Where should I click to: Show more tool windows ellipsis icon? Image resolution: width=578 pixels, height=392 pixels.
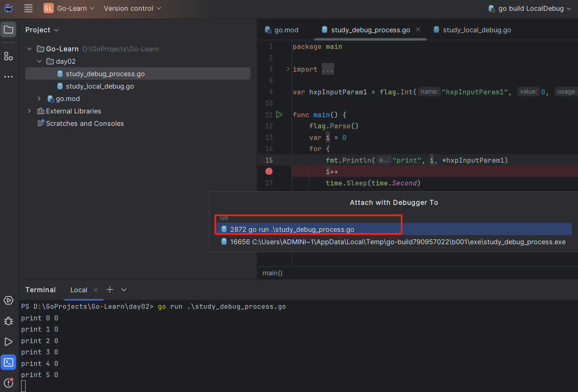click(8, 77)
